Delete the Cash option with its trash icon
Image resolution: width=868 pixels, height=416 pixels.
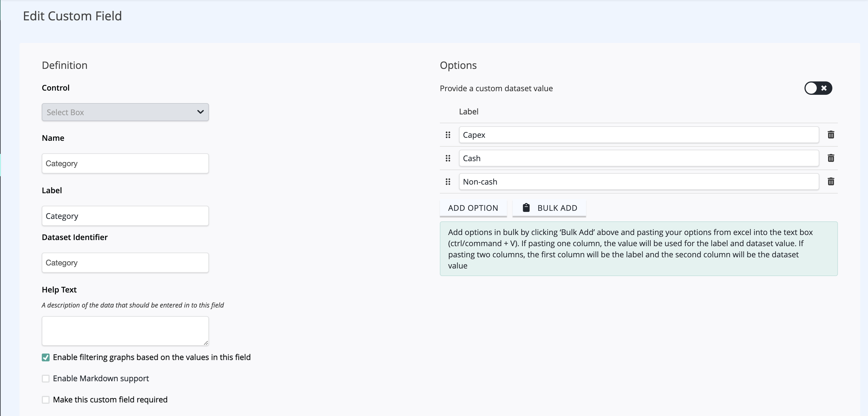click(831, 158)
